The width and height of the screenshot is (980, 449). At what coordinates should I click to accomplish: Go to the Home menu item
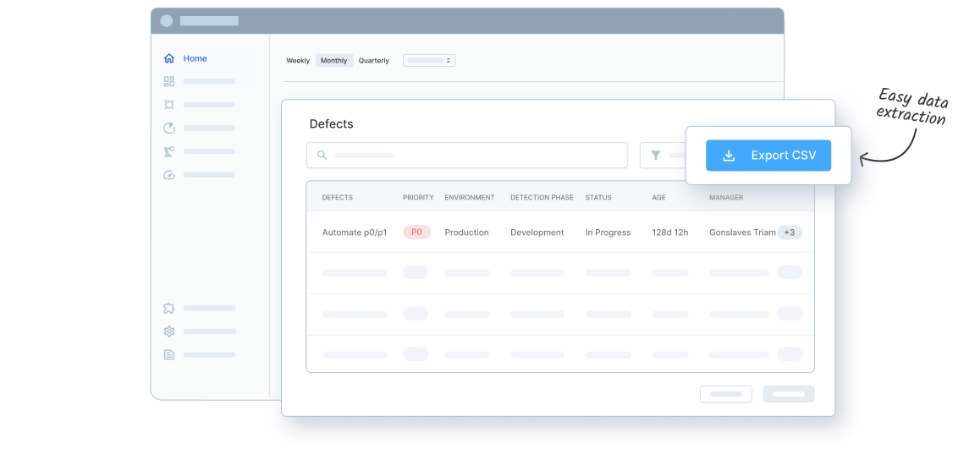(195, 58)
